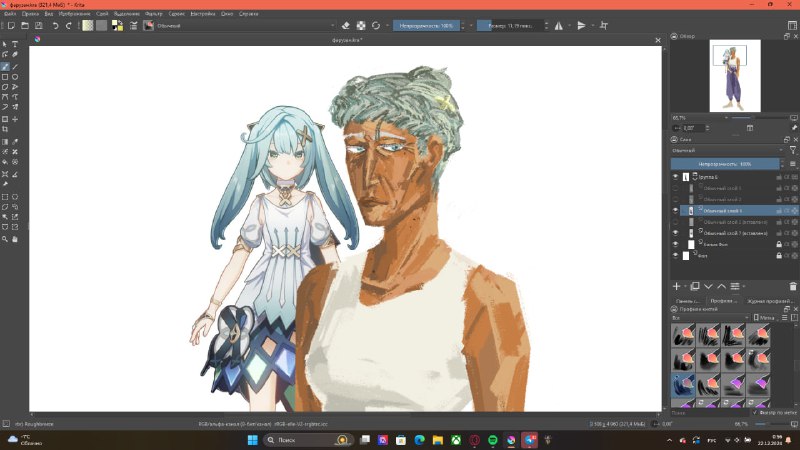This screenshot has height=450, width=800.
Task: Move the layer up with up chevron
Action: coord(721,287)
